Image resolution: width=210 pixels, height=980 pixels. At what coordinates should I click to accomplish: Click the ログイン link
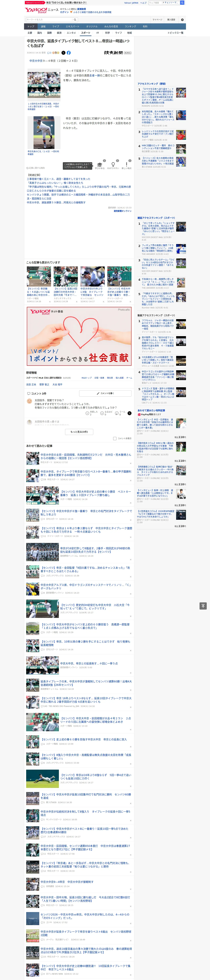coord(64,12)
